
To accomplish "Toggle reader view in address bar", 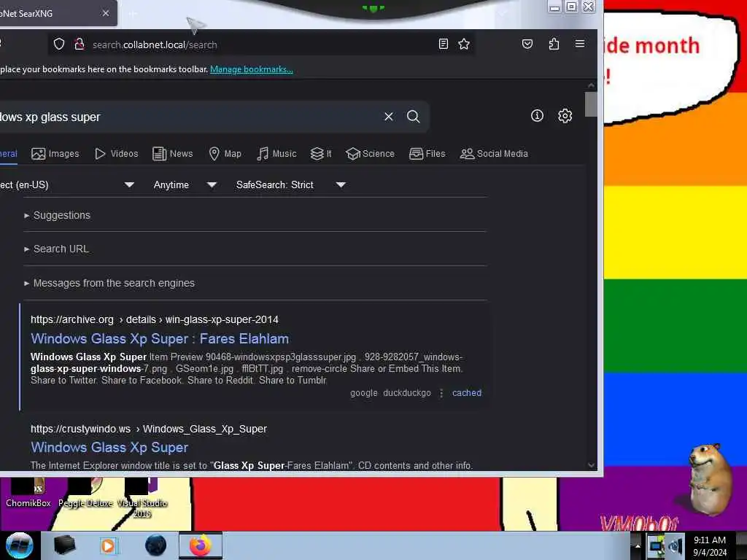I will pyautogui.click(x=443, y=44).
